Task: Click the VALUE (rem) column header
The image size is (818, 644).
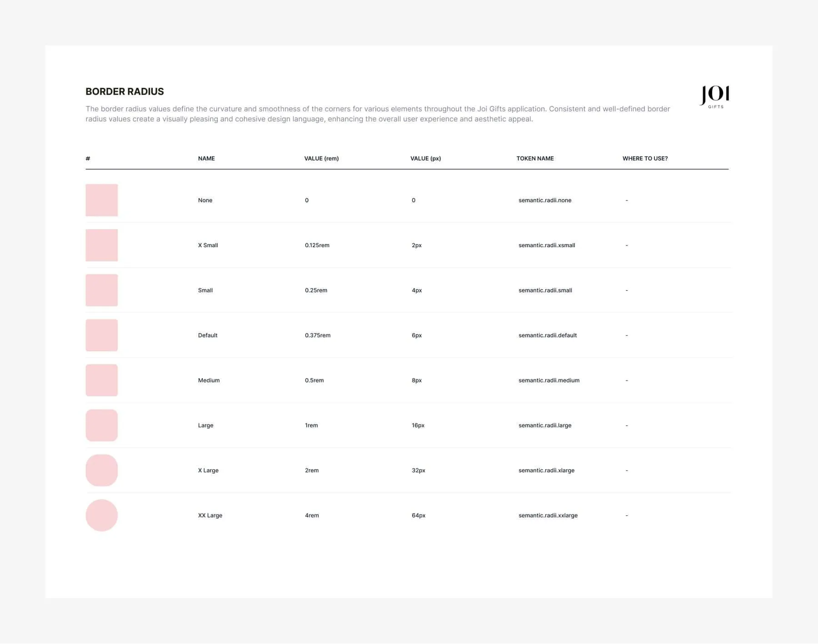Action: tap(321, 158)
